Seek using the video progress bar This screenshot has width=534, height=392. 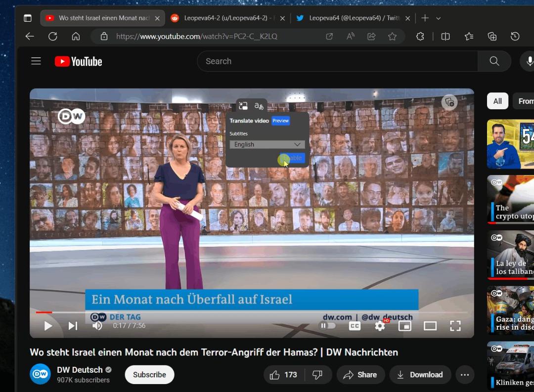pyautogui.click(x=252, y=312)
